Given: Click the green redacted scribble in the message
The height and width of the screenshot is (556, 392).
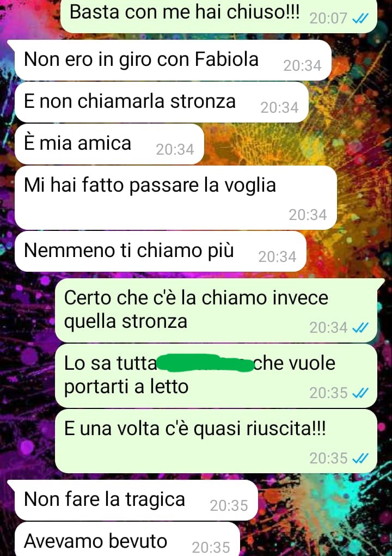Looking at the screenshot, I should click(x=206, y=363).
